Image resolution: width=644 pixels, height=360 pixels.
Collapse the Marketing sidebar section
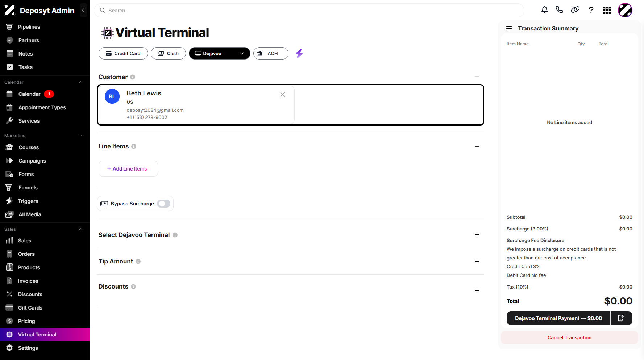(x=81, y=136)
